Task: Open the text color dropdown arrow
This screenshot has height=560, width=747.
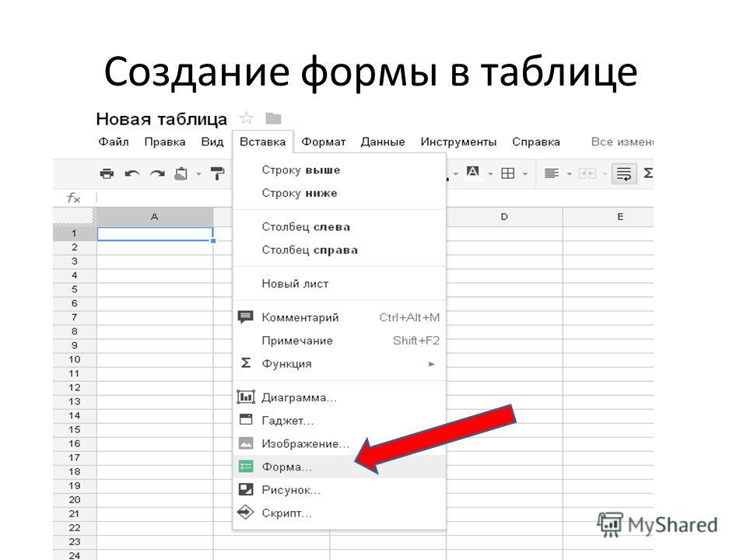Action: [x=490, y=174]
